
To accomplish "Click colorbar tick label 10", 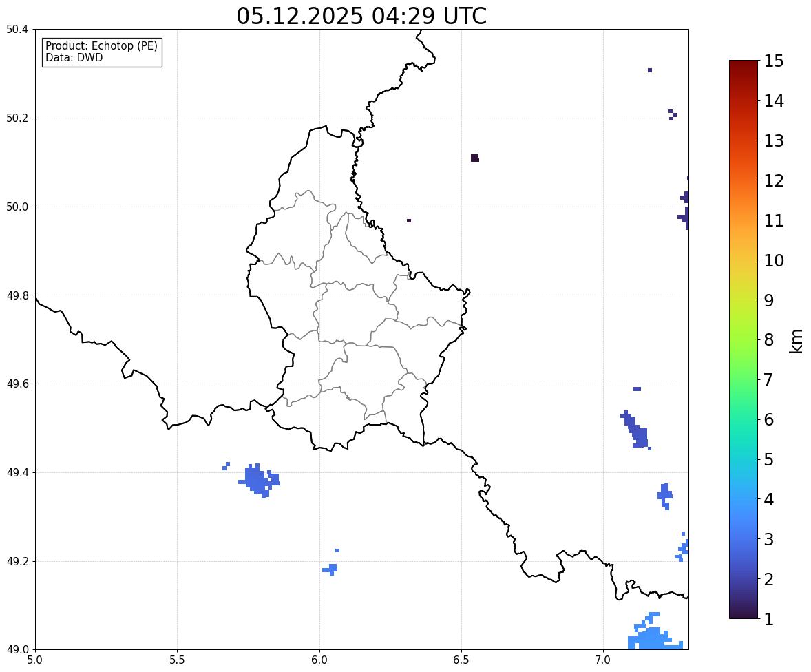I will pos(774,260).
